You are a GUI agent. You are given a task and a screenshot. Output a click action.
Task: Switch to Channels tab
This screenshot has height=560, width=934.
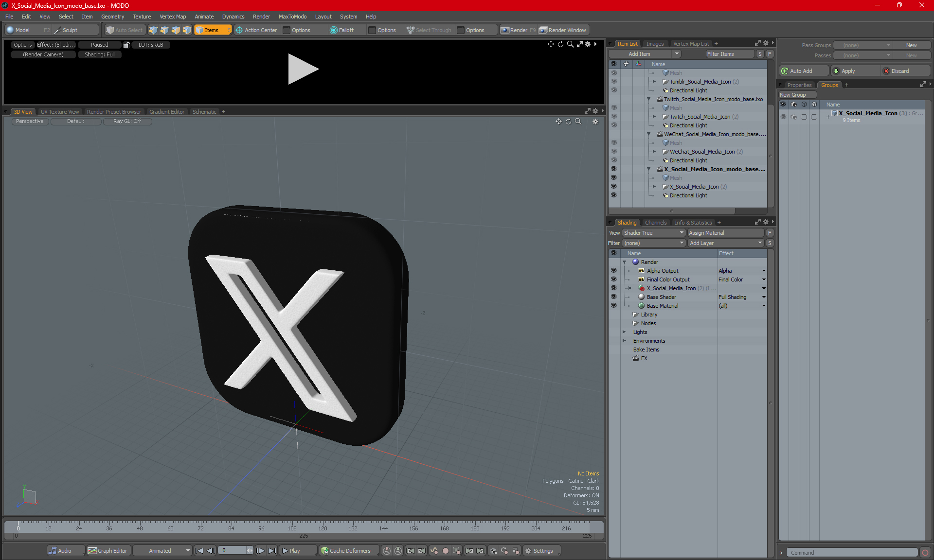click(655, 223)
